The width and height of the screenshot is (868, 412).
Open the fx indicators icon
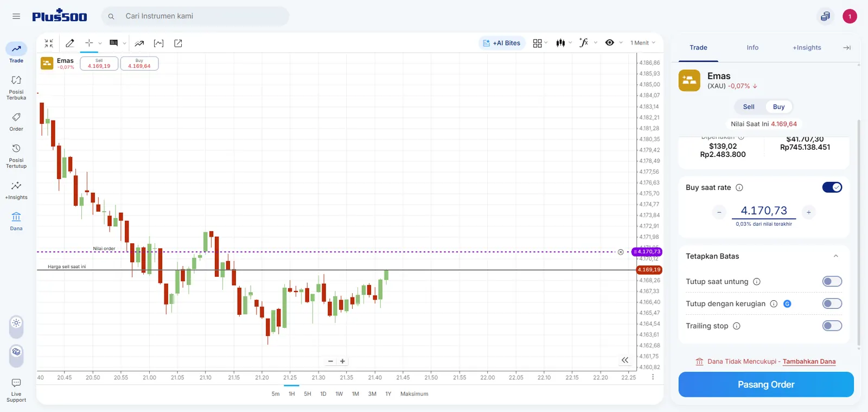(584, 43)
